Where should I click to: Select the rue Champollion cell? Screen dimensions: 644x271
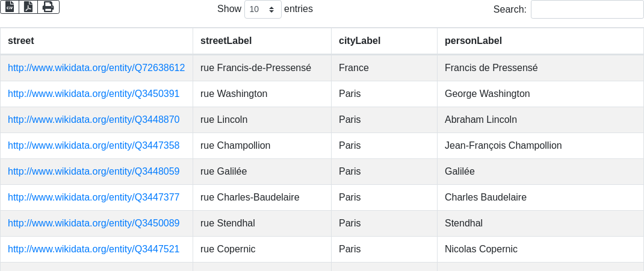coord(235,146)
